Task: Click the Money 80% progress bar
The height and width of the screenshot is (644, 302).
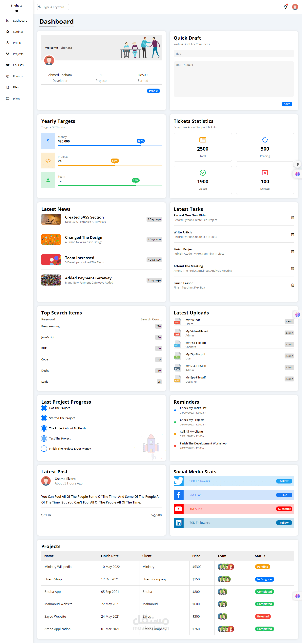Action: (x=110, y=146)
